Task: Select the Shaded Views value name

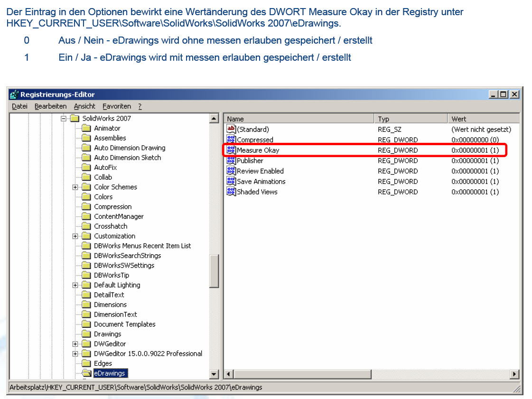Action: point(257,192)
